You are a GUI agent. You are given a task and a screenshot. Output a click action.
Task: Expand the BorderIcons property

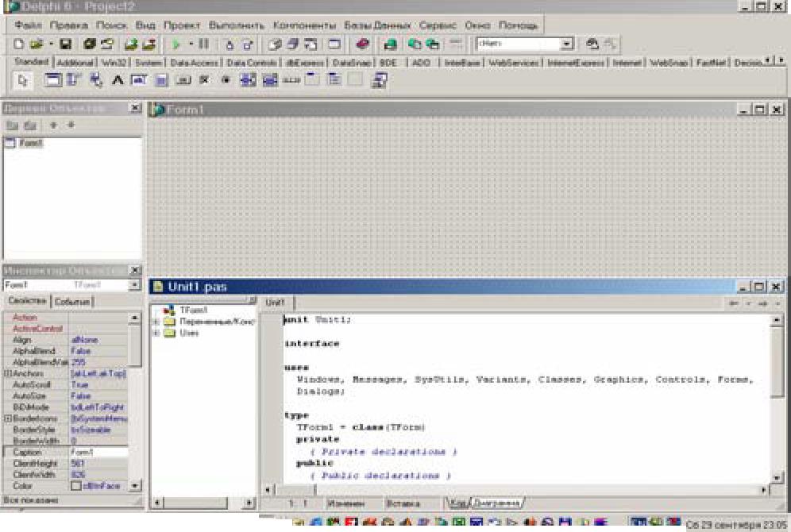coord(8,418)
